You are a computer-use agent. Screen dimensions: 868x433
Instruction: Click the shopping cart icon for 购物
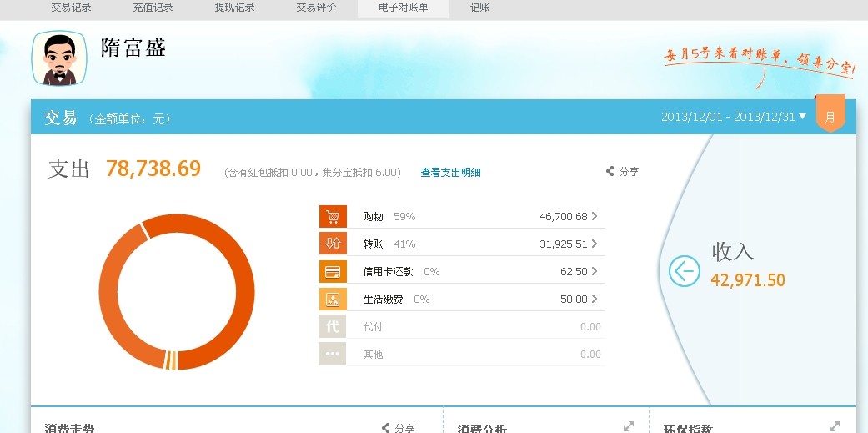click(332, 216)
